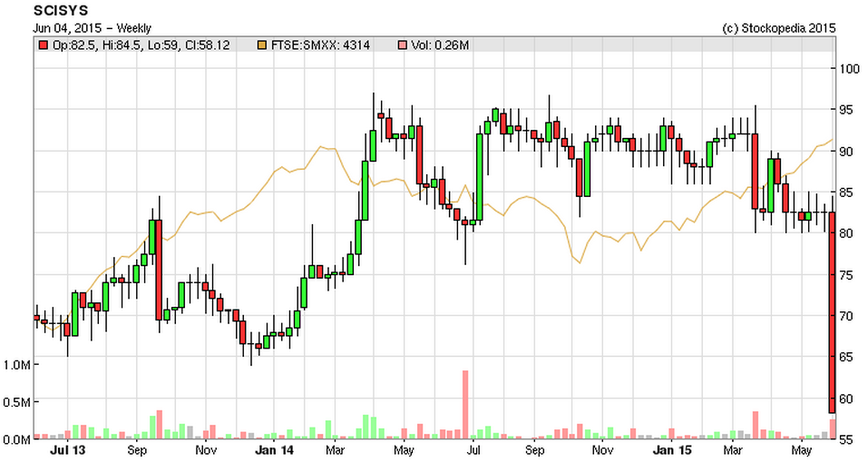
Task: Click the 'Mar' label after Jan 14
Action: [335, 450]
